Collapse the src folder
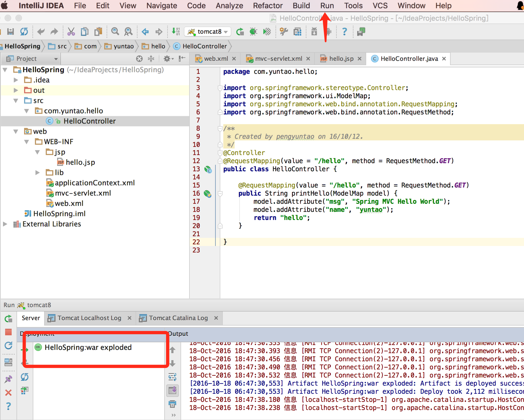 coord(16,101)
